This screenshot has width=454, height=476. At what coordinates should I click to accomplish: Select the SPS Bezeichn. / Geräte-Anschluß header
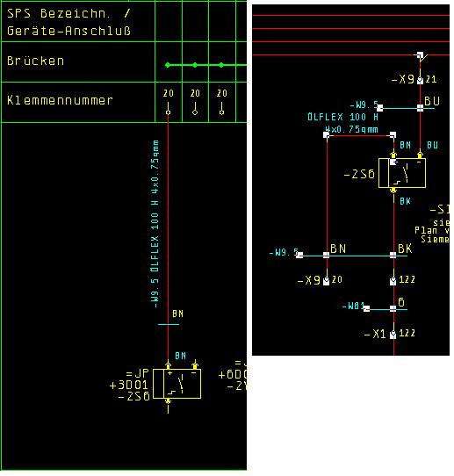point(68,22)
